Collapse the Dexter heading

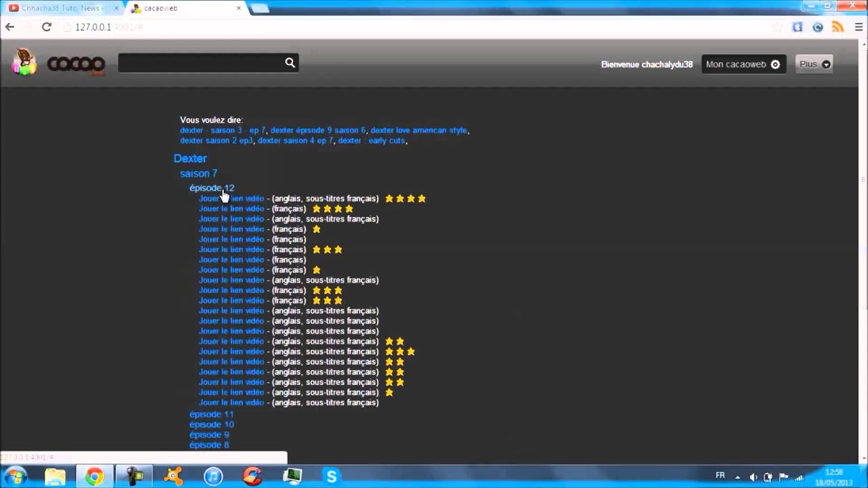pyautogui.click(x=190, y=159)
